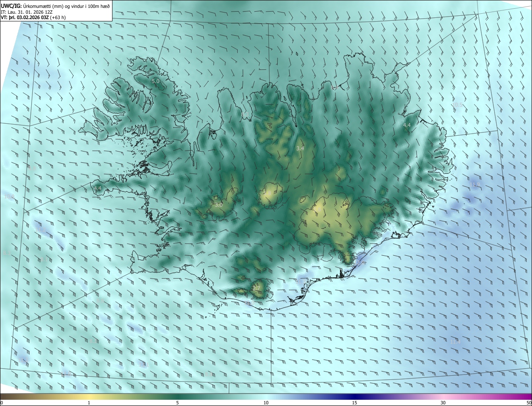The height and width of the screenshot is (406, 532).
Task: Click the 3.0 value on the western glacier
Action: [x=219, y=205]
